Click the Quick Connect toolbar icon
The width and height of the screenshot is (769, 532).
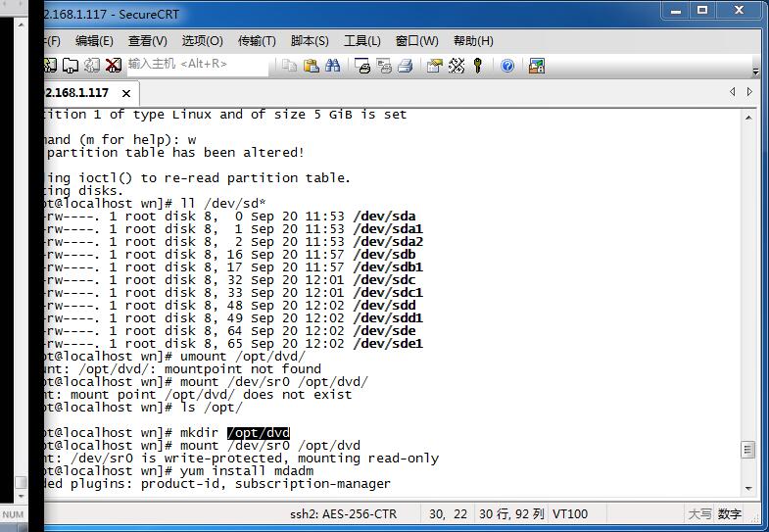click(x=51, y=66)
